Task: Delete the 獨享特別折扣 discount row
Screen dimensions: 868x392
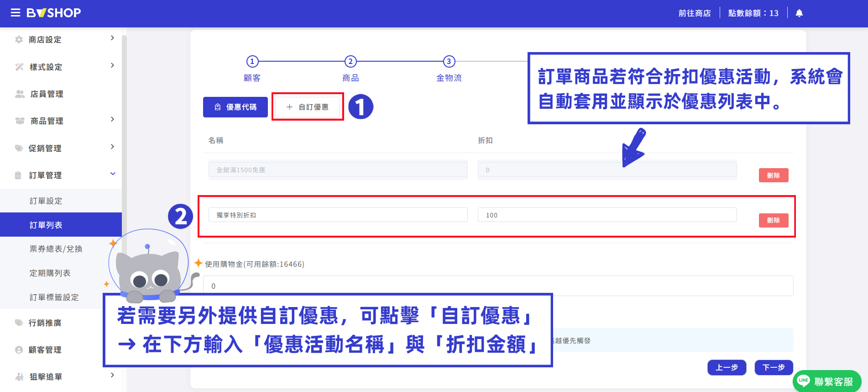Action: coord(774,220)
